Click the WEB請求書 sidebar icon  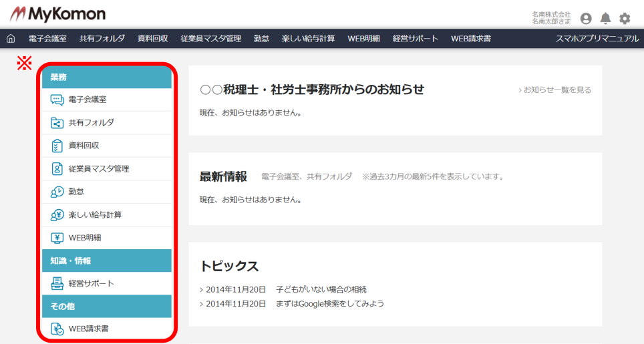coord(57,329)
